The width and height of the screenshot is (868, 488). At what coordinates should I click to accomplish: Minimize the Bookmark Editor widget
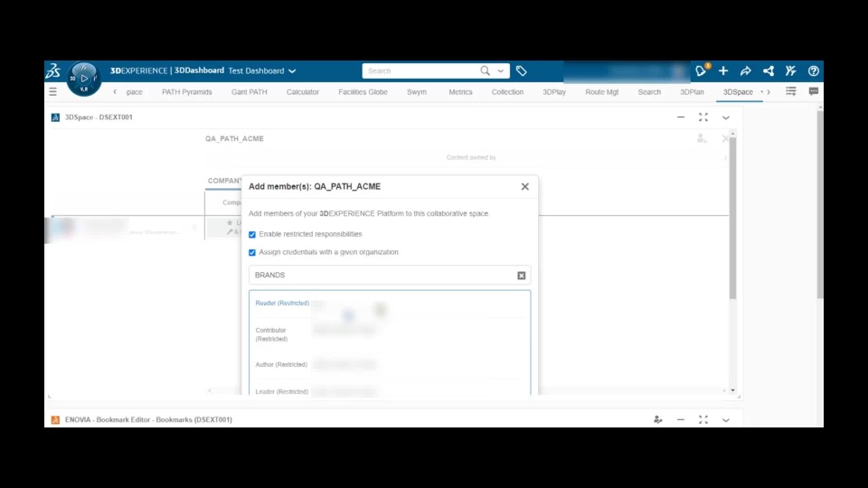coord(681,420)
